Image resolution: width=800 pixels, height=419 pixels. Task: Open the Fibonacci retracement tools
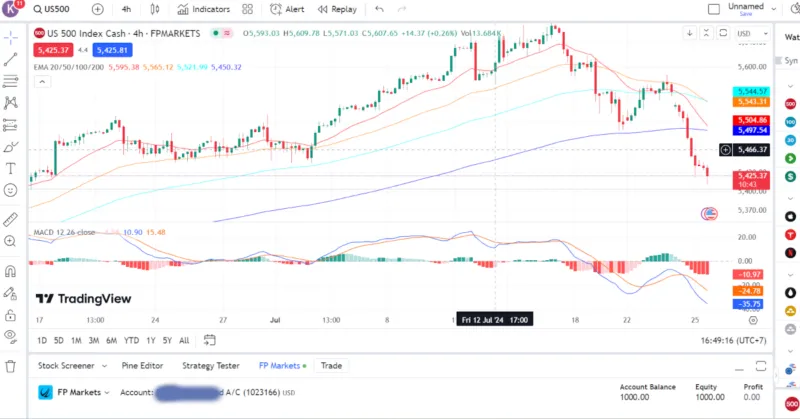click(10, 81)
